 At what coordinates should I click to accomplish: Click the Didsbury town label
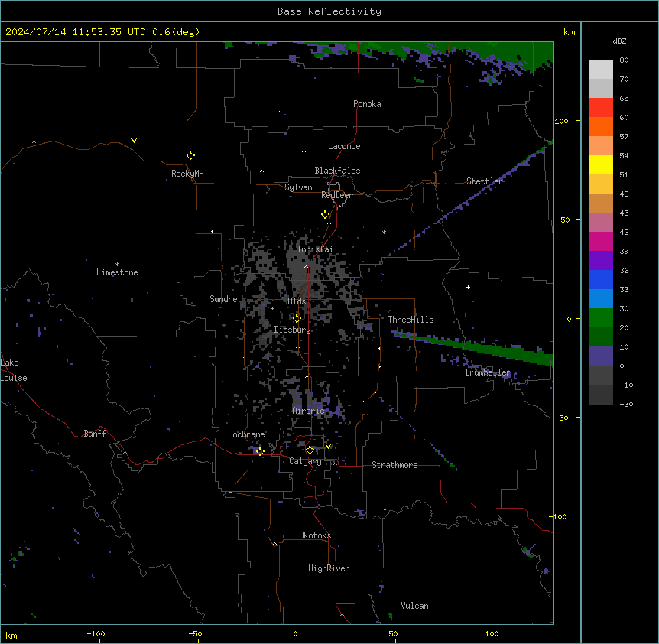293,330
